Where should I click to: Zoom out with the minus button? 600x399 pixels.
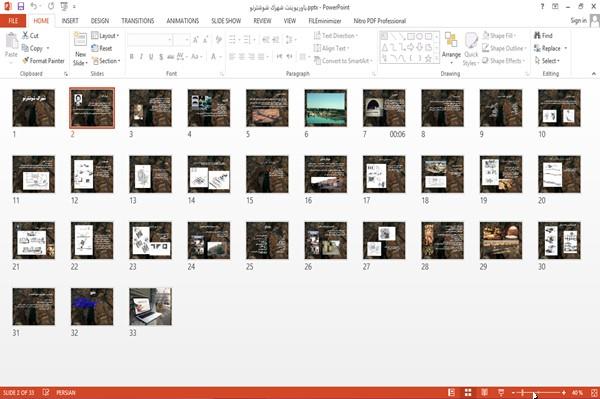(513, 392)
